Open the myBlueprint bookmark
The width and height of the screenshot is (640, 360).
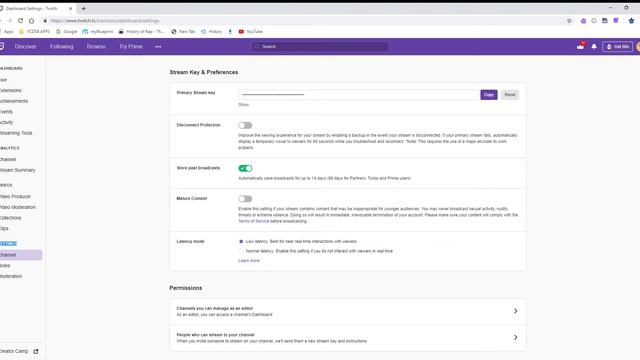98,31
